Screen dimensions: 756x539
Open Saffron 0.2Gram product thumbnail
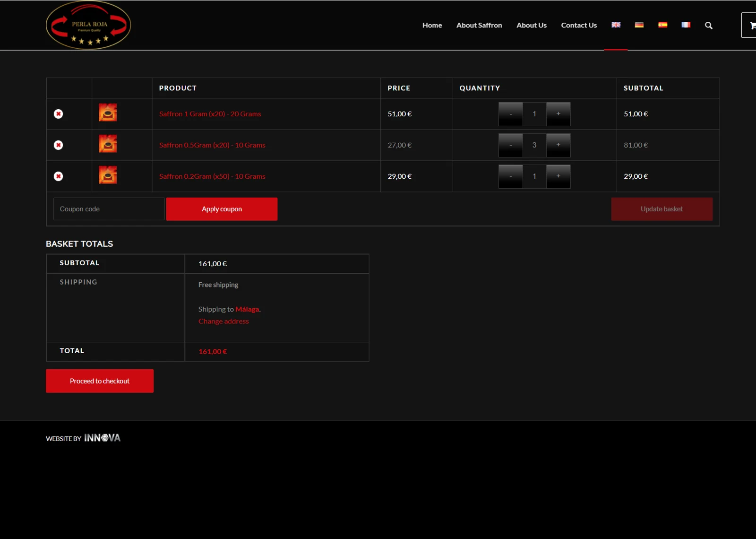tap(108, 175)
